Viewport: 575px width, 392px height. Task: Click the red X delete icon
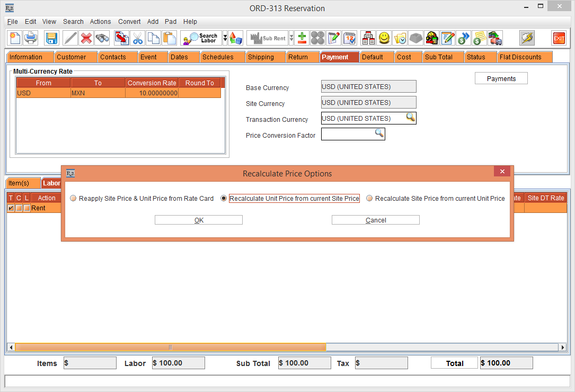tap(86, 38)
